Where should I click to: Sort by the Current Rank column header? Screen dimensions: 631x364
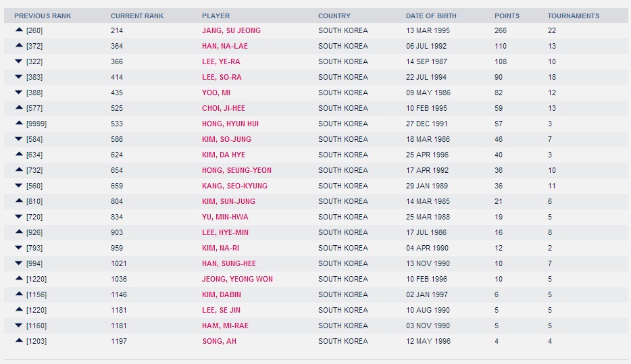137,16
